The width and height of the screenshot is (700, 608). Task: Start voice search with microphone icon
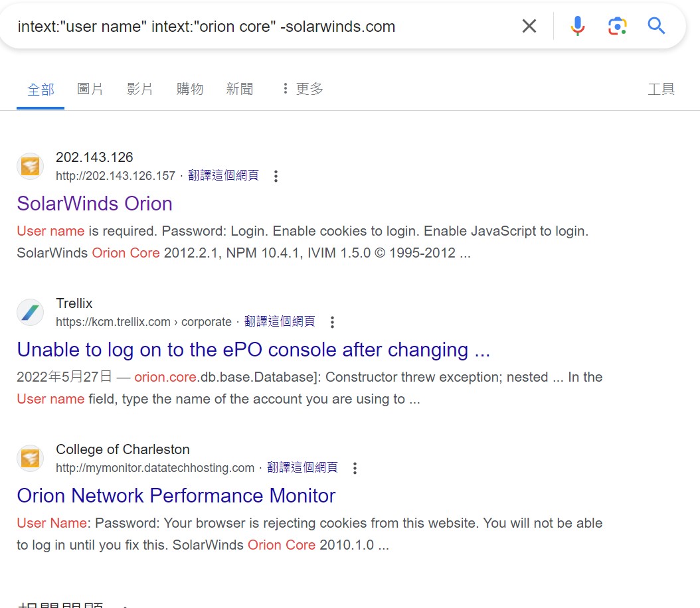pyautogui.click(x=577, y=27)
